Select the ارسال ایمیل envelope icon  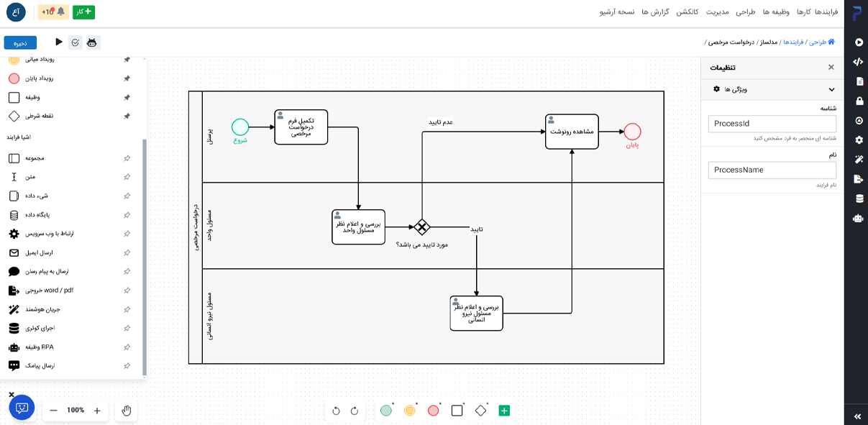14,252
